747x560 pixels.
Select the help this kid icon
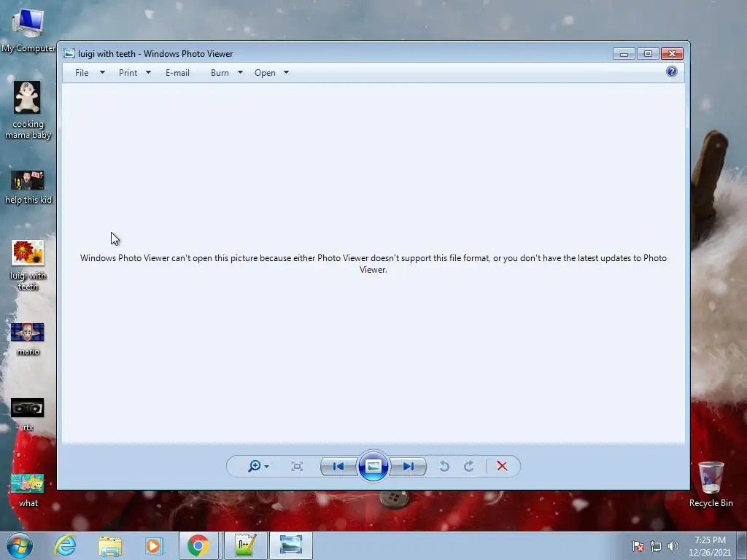coord(28,187)
